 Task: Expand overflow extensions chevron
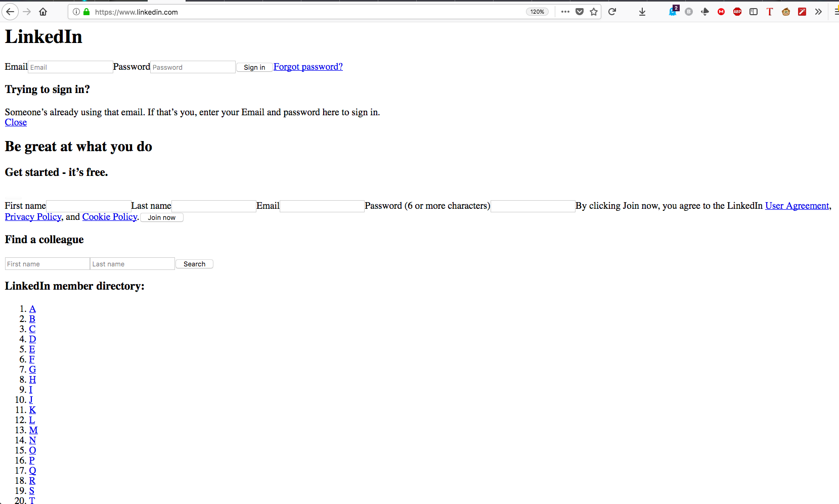818,12
